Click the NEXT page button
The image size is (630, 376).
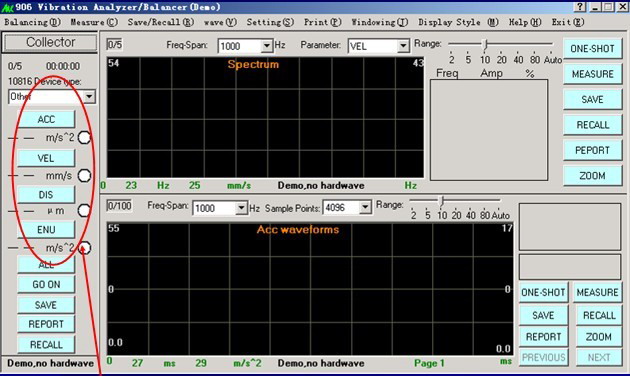click(x=599, y=357)
